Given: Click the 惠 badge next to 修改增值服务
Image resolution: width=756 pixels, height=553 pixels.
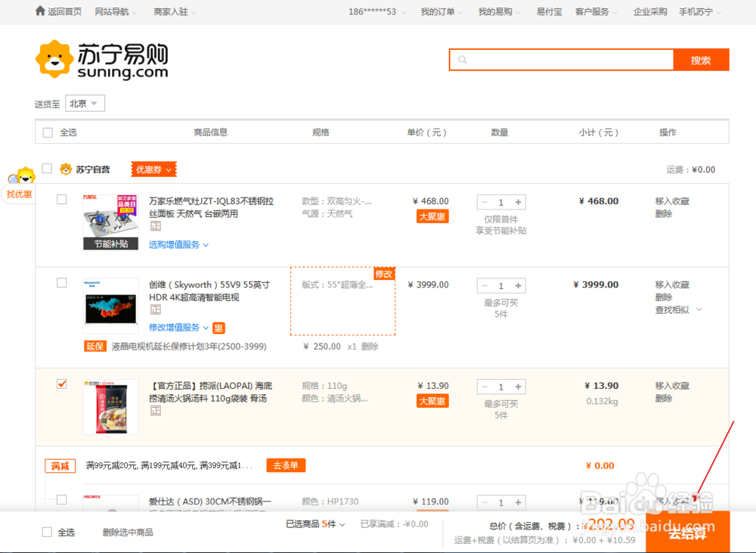Looking at the screenshot, I should point(218,328).
